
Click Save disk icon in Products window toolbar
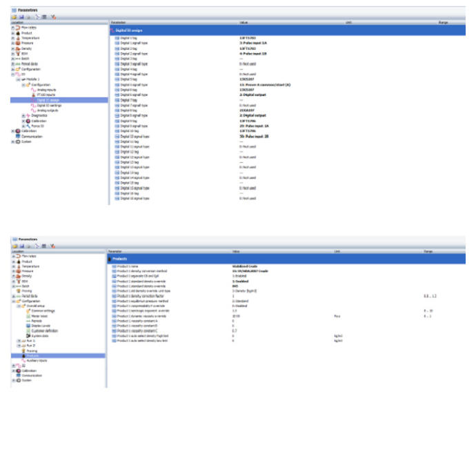(x=21, y=246)
